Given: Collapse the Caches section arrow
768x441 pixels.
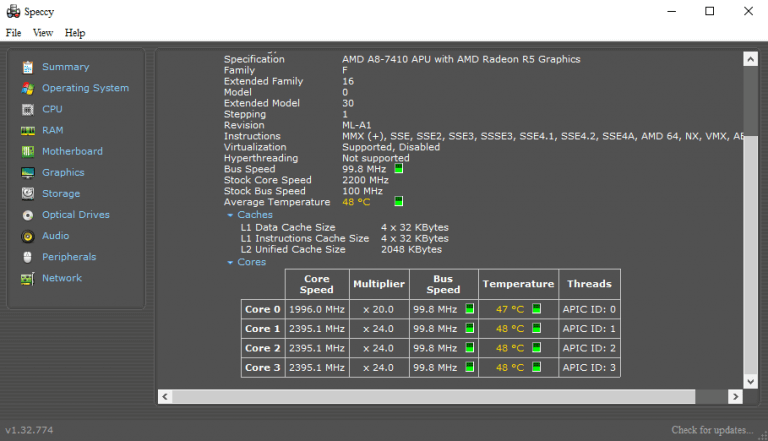Looking at the screenshot, I should [x=230, y=215].
